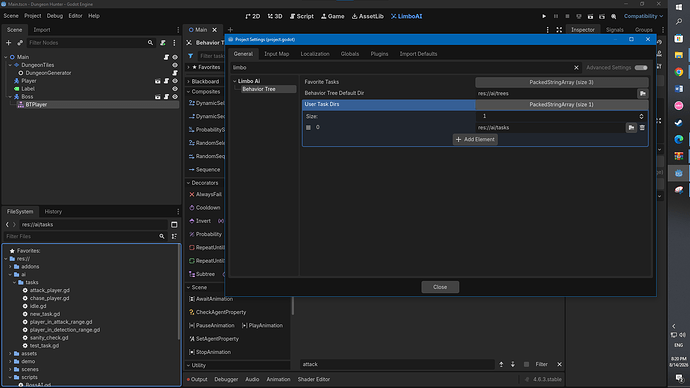Collapse the Boss node children
690x388 pixels.
(x=10, y=97)
